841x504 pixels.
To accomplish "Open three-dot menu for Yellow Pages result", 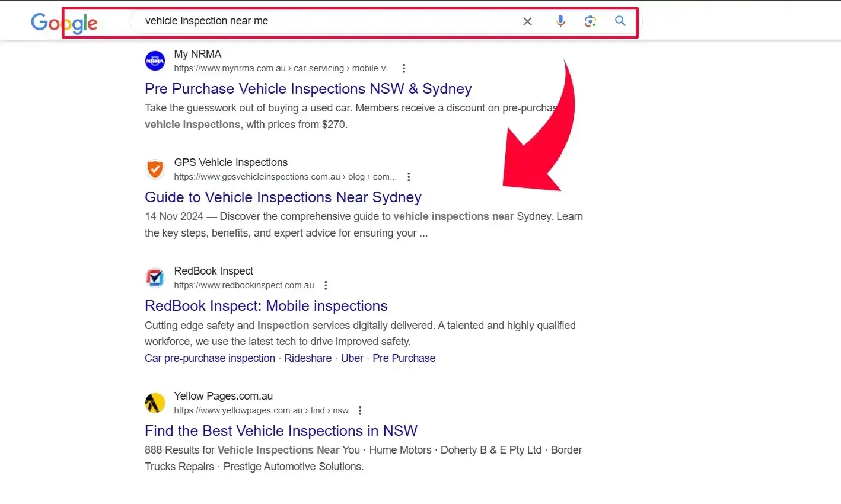I will click(x=360, y=410).
